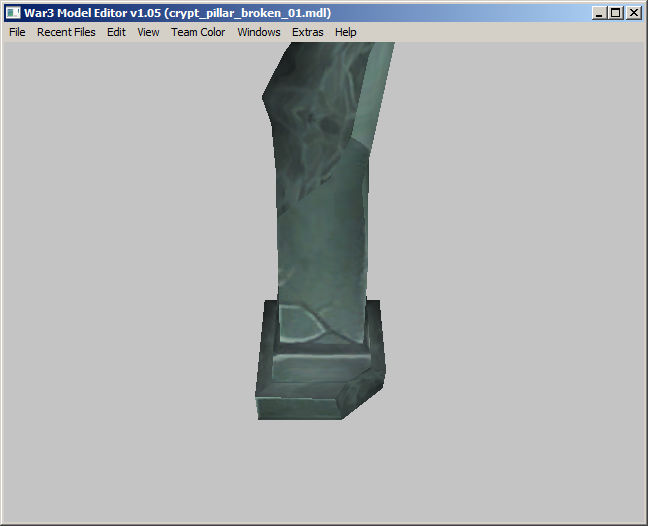648x526 pixels.
Task: Open the Help menu
Action: 345,32
